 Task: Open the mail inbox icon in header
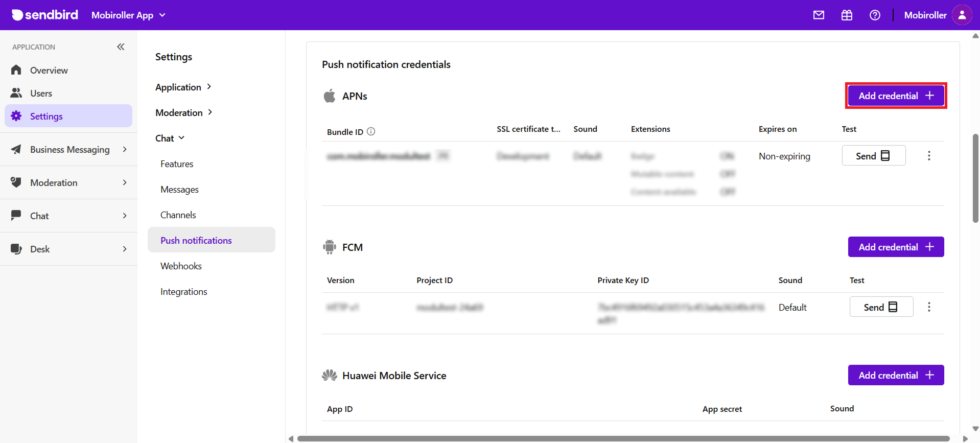pos(819,15)
